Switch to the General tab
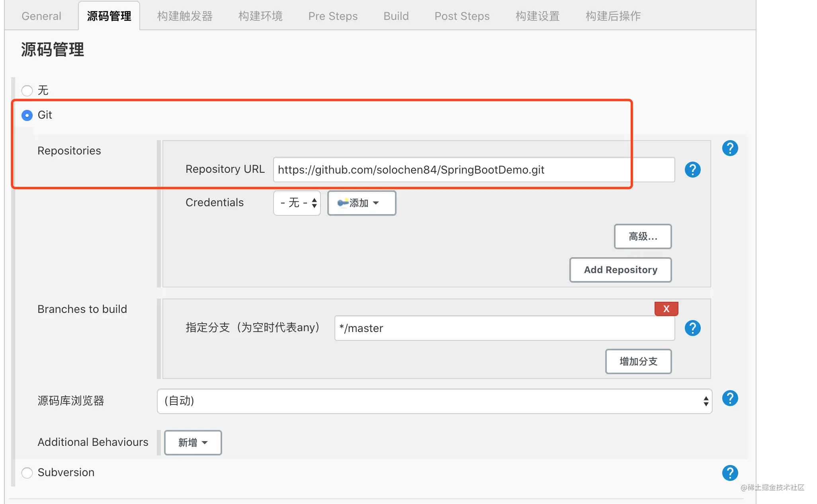Viewport: 817px width, 504px height. [41, 16]
